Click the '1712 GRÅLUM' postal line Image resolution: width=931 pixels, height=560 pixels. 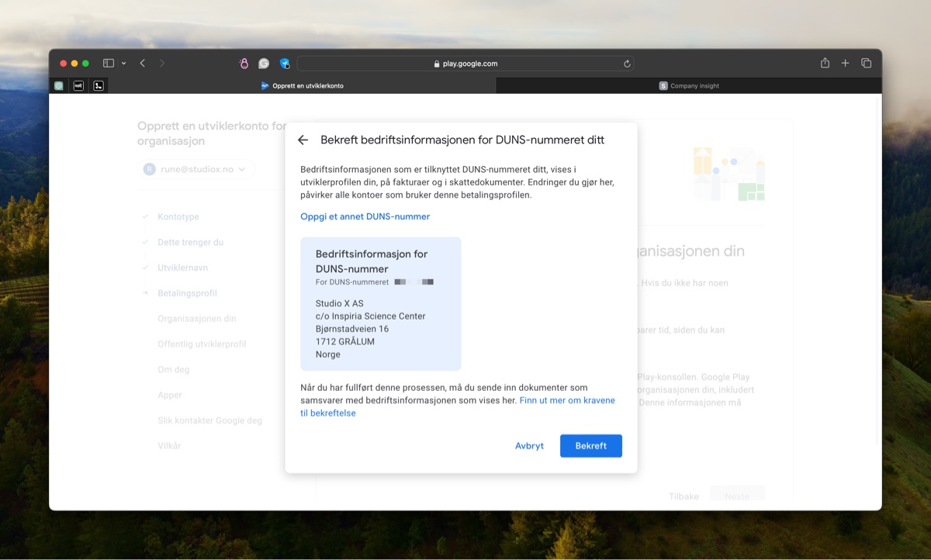click(x=345, y=342)
